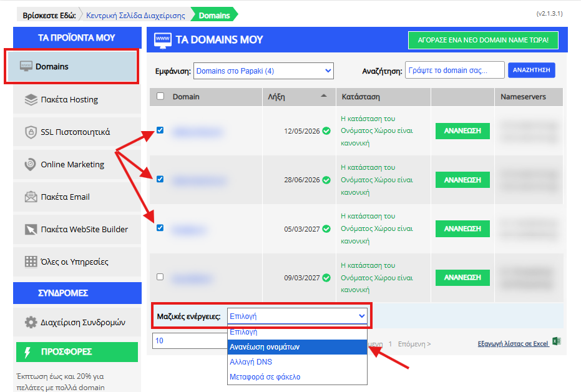Toggle the select-all checkbox in table header
Viewport: 581px width, 392px height.
[x=160, y=96]
